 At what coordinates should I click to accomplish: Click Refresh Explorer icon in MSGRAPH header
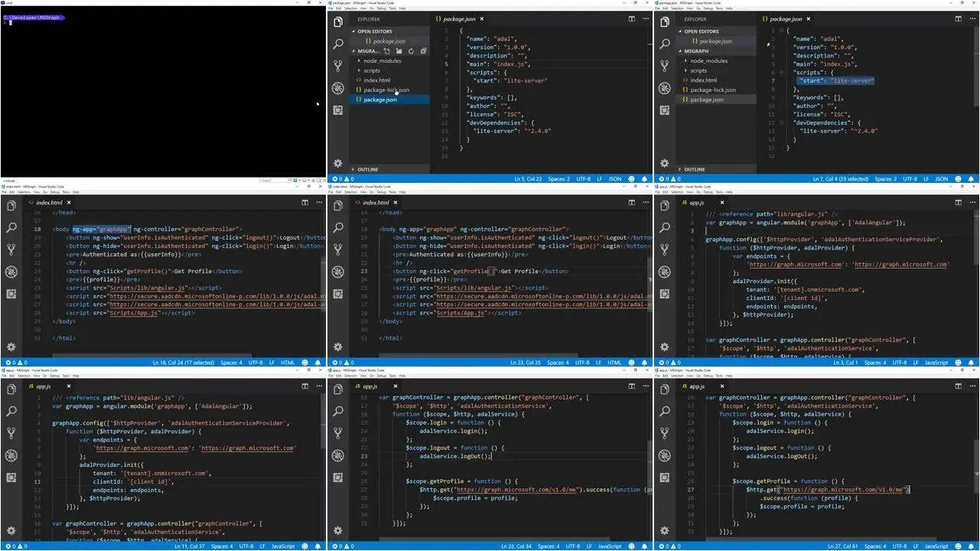411,51
